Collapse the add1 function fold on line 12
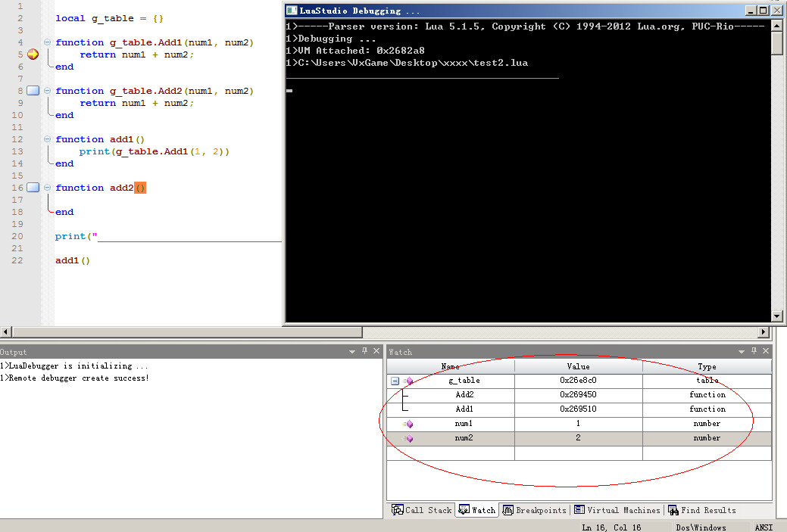 coord(47,139)
